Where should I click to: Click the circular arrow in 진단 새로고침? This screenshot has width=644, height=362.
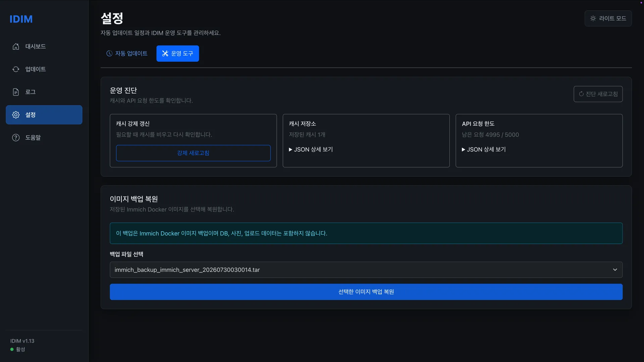pos(581,94)
